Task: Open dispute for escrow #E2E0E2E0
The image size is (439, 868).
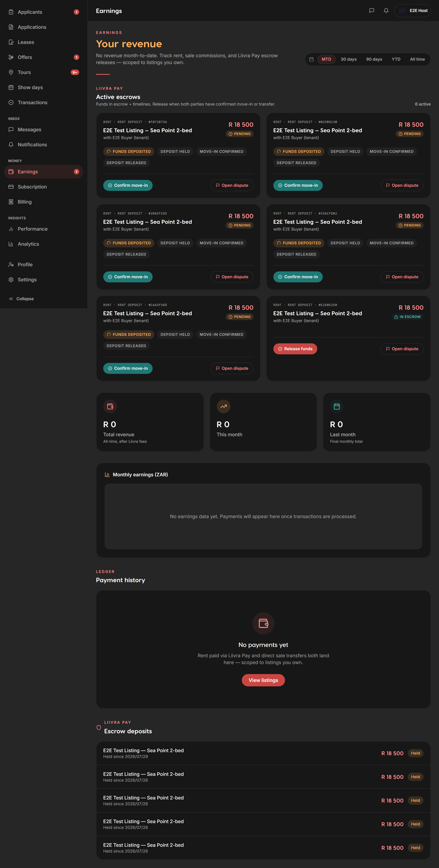Action: [402, 349]
